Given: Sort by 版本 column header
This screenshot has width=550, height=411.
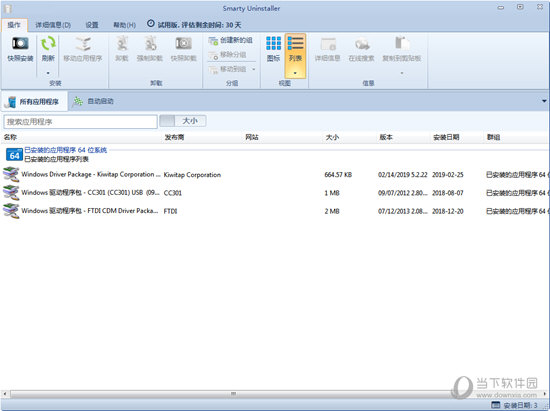Looking at the screenshot, I should point(386,137).
